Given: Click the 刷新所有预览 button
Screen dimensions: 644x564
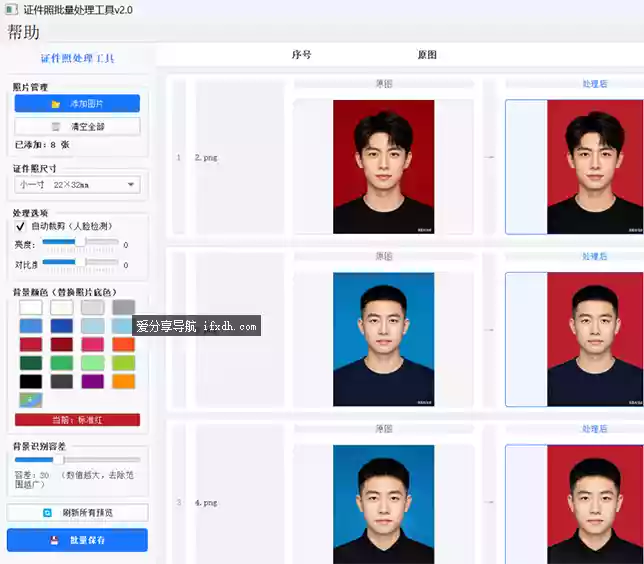Looking at the screenshot, I should (77, 513).
